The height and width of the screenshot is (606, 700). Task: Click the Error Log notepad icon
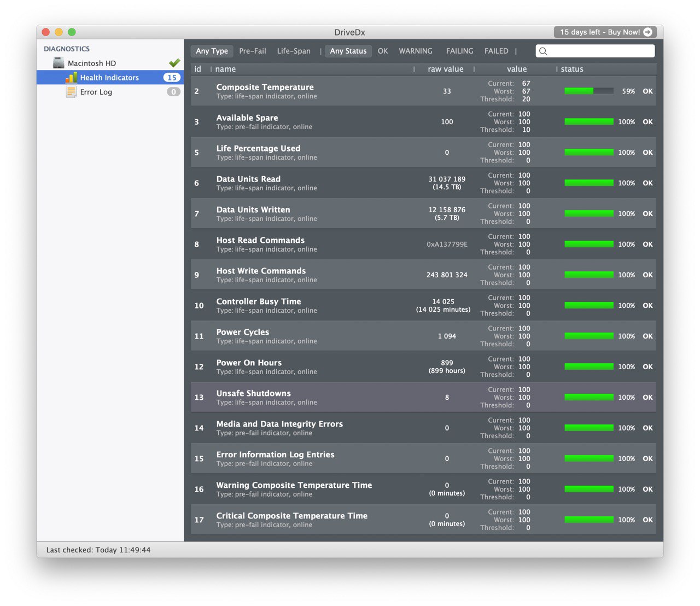click(x=71, y=92)
